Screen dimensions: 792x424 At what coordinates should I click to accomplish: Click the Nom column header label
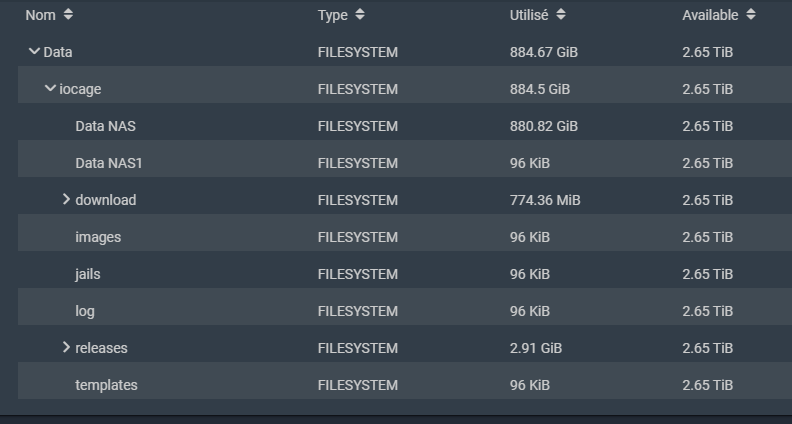click(40, 15)
